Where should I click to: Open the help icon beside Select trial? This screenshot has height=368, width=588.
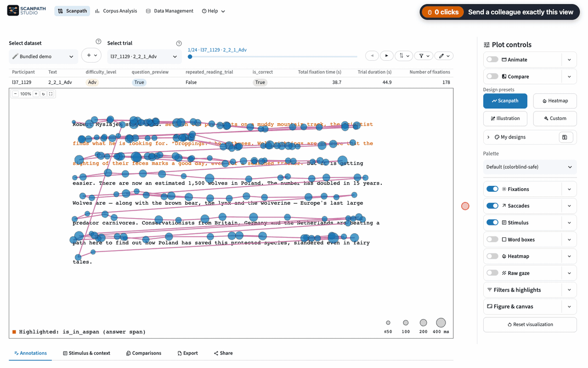179,43
